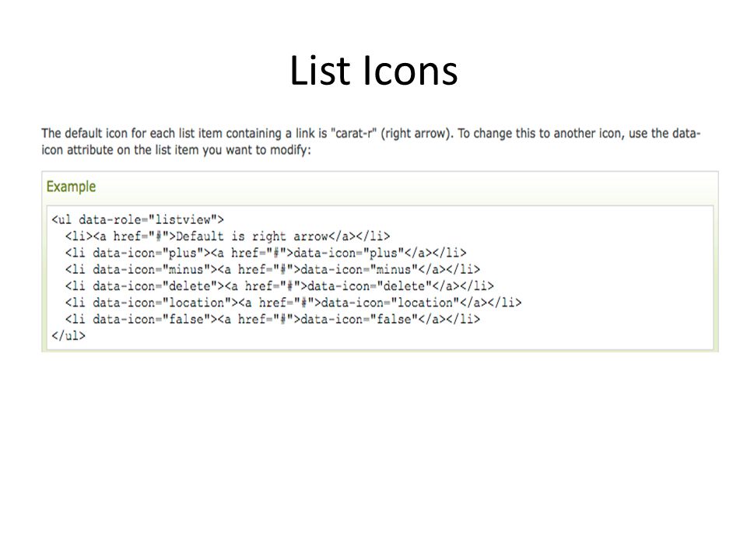Click the Default is right arrow code line
This screenshot has width=747, height=560.
tap(228, 236)
